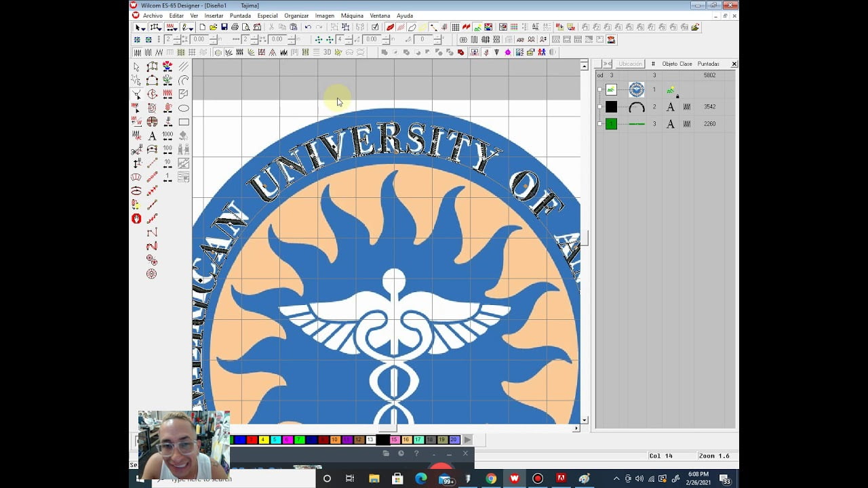Select orange color swatch 10 in palette

point(334,440)
